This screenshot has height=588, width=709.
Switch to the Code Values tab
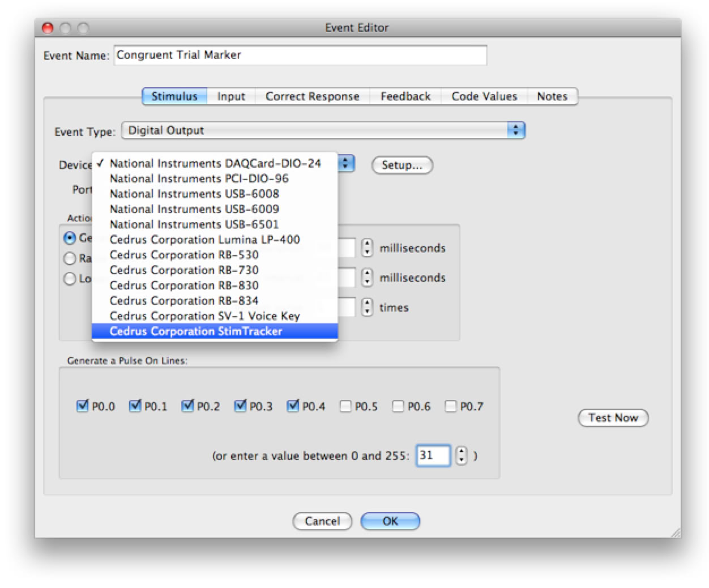[x=484, y=96]
